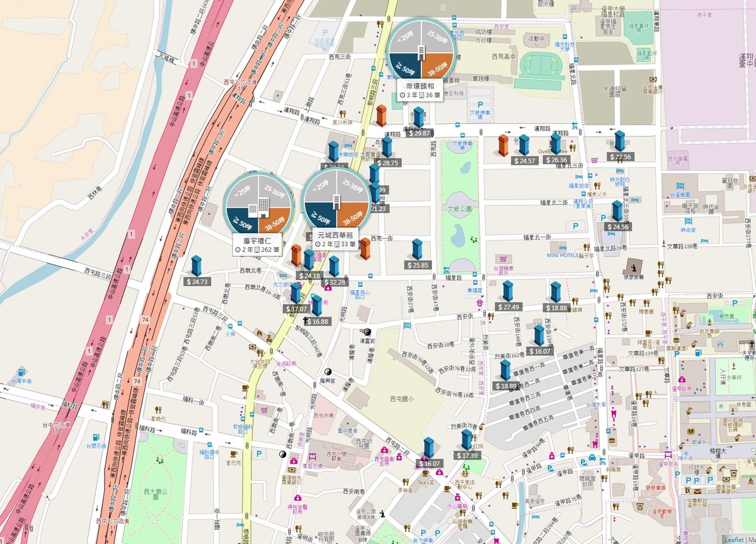Choose 38-50坪 segment of 惠宇禮仁 chart

[x=273, y=221]
